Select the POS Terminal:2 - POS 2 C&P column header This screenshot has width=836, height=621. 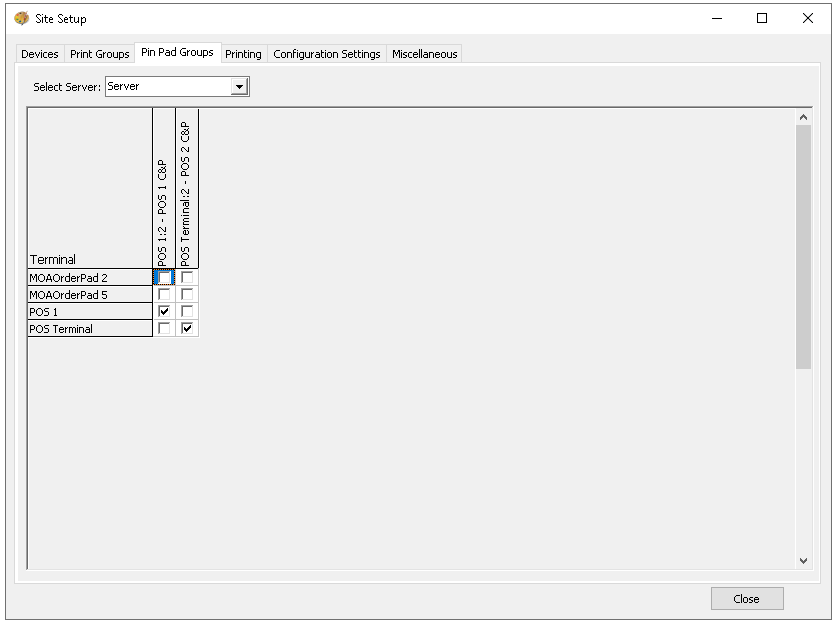(187, 188)
